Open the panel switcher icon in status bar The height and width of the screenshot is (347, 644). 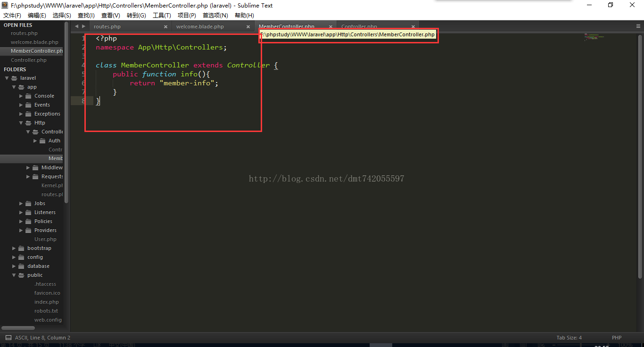8,338
